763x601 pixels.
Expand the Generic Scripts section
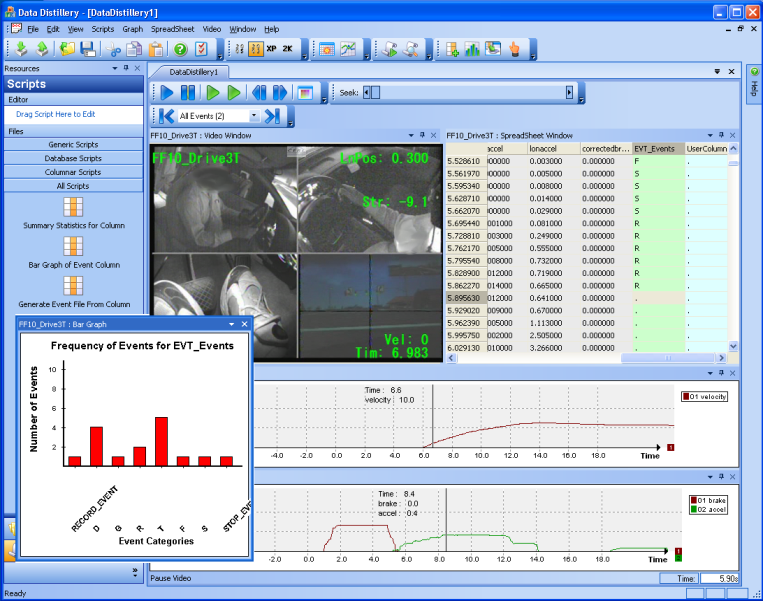73,145
